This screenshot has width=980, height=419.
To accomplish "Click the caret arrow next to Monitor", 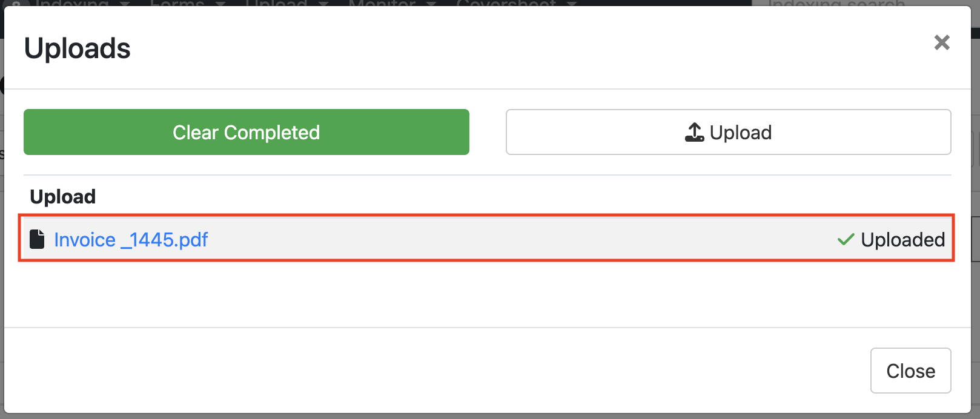I will (x=431, y=3).
